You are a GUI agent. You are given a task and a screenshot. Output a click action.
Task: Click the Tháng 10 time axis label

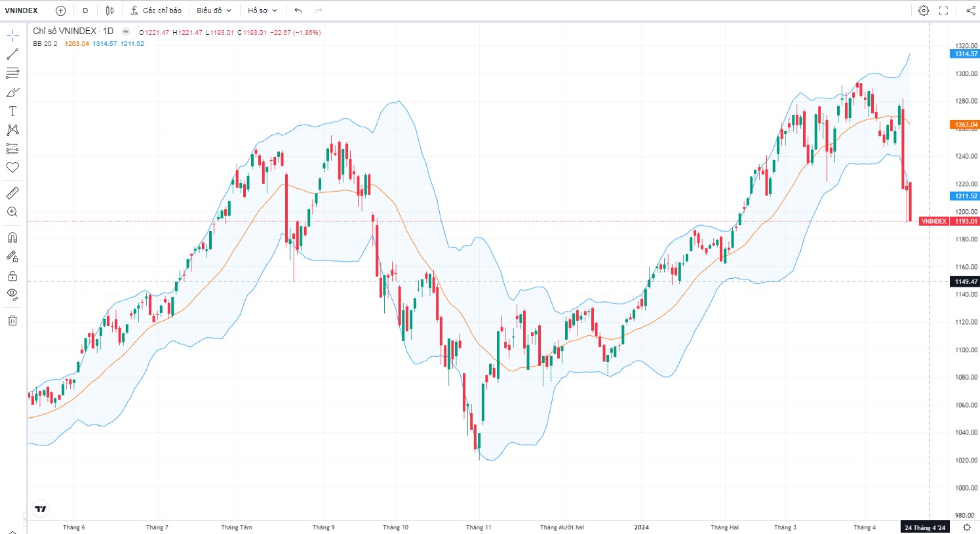[x=396, y=527]
